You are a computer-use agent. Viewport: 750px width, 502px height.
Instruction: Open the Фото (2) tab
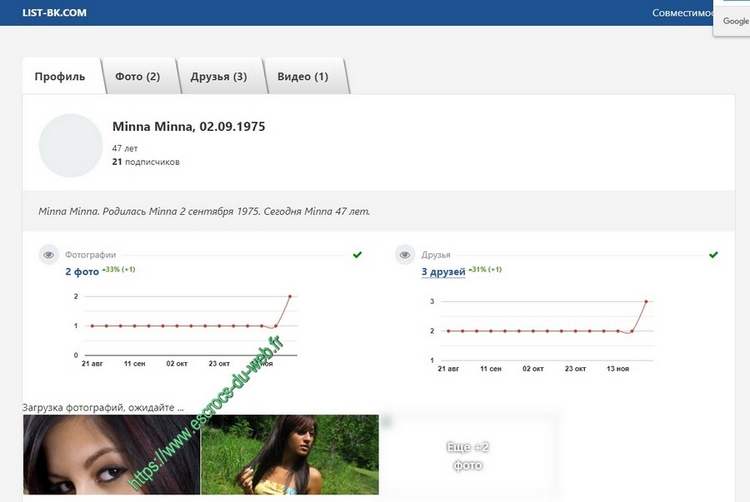point(137,76)
